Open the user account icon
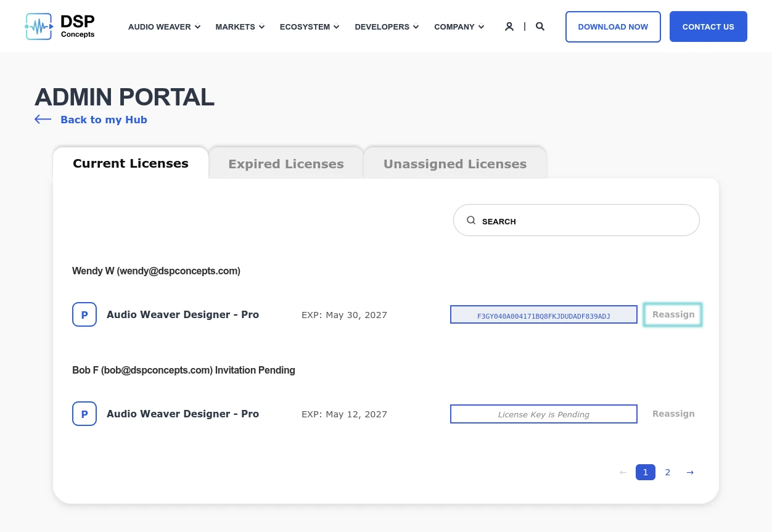This screenshot has width=772, height=532. pyautogui.click(x=509, y=27)
